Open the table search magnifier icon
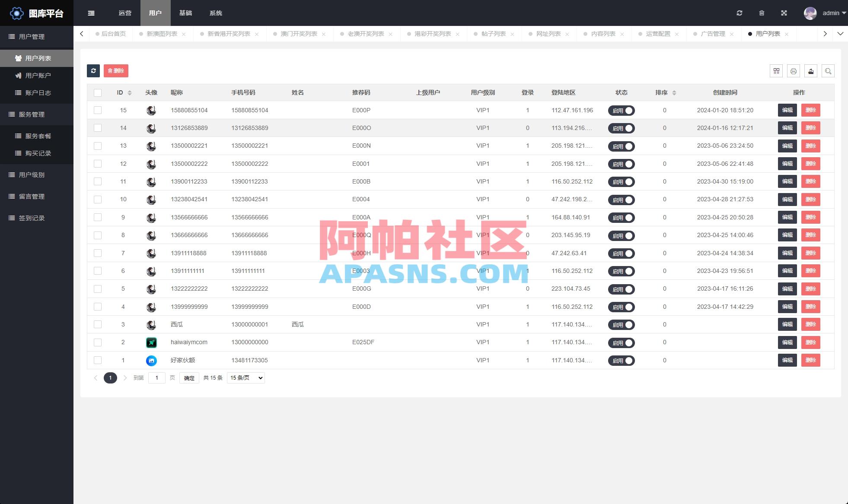The height and width of the screenshot is (504, 848). [x=828, y=71]
